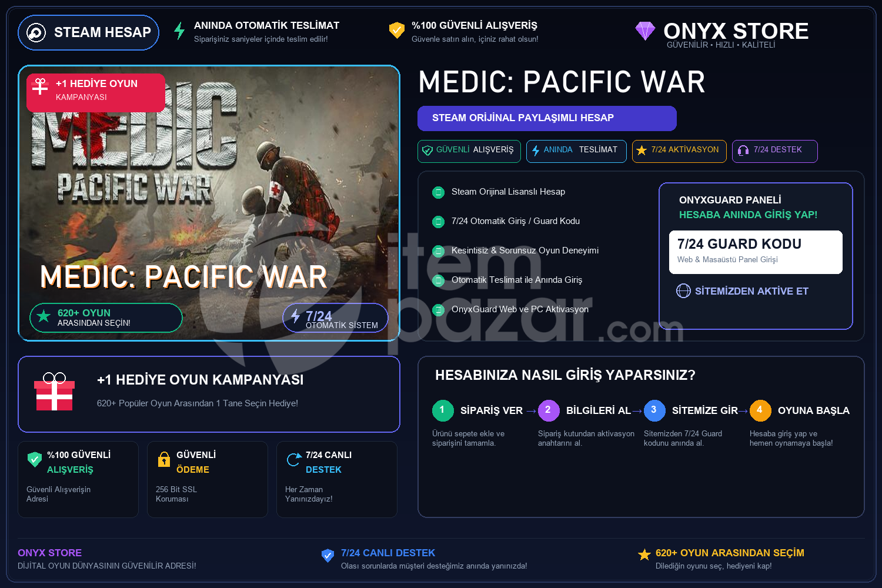
Task: Click the Medic: Pacific War cover image
Action: click(x=209, y=203)
